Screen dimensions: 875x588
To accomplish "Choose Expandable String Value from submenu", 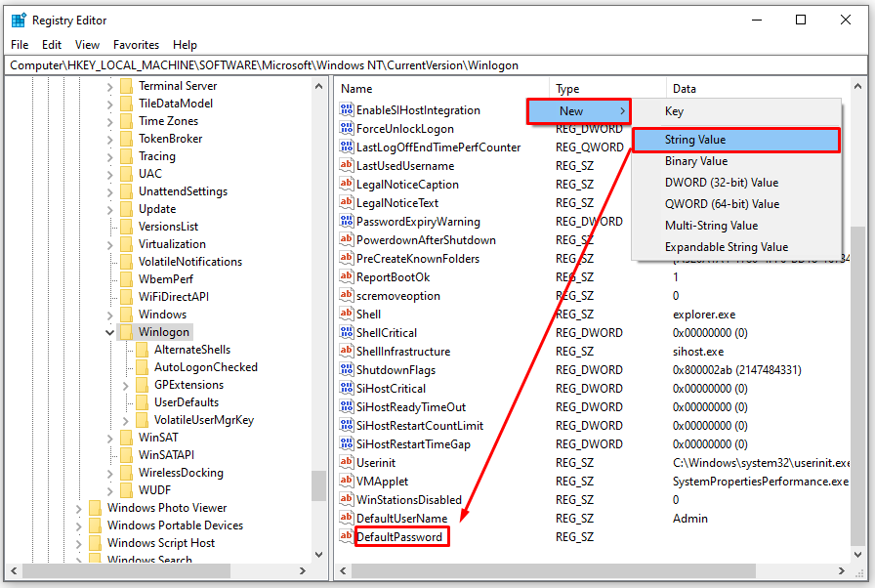I will (x=736, y=246).
